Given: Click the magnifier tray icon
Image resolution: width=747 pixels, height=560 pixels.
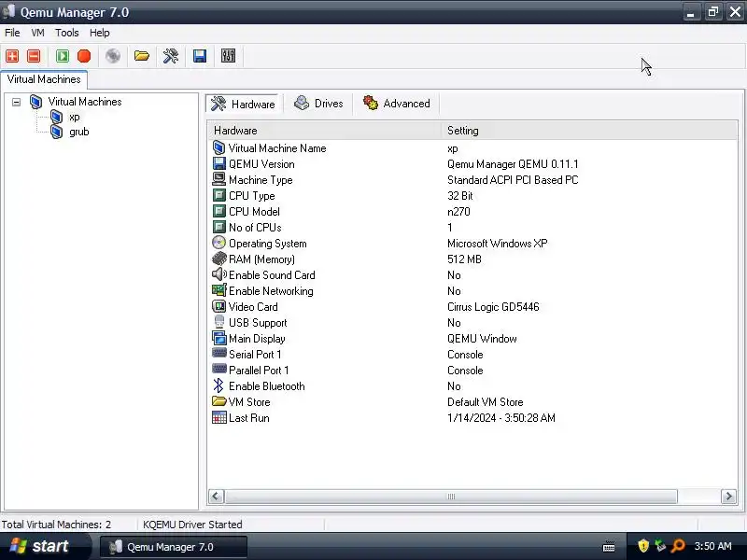Looking at the screenshot, I should click(x=679, y=546).
